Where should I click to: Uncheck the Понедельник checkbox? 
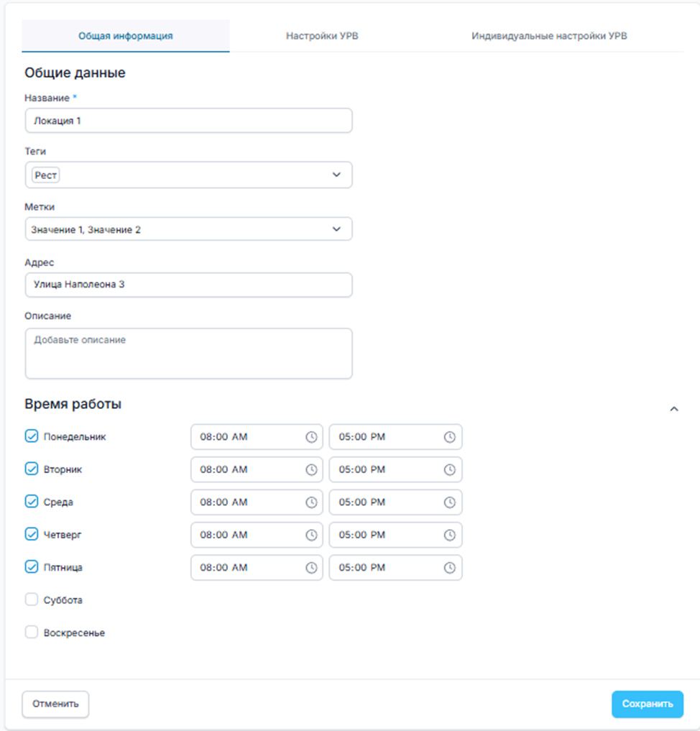[32, 436]
